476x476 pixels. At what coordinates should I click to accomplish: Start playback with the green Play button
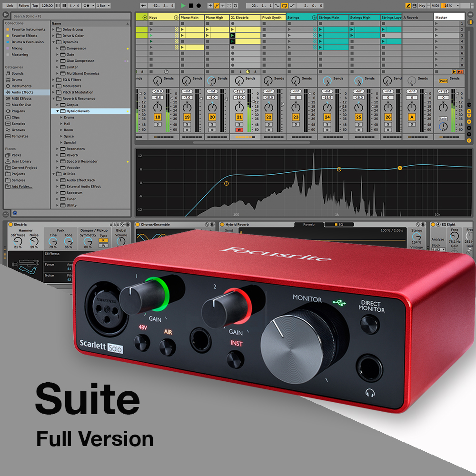183,5
